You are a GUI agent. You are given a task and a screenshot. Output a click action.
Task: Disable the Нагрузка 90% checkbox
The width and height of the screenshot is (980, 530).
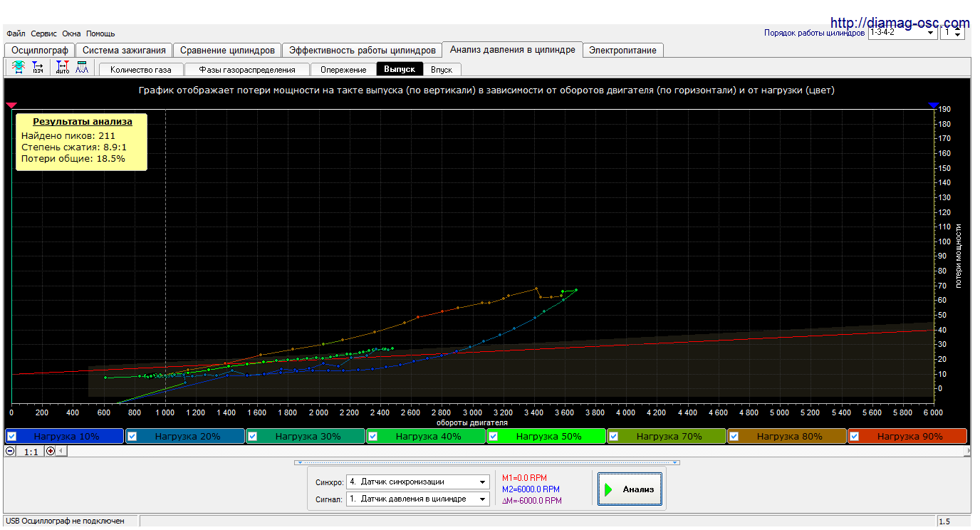[854, 436]
